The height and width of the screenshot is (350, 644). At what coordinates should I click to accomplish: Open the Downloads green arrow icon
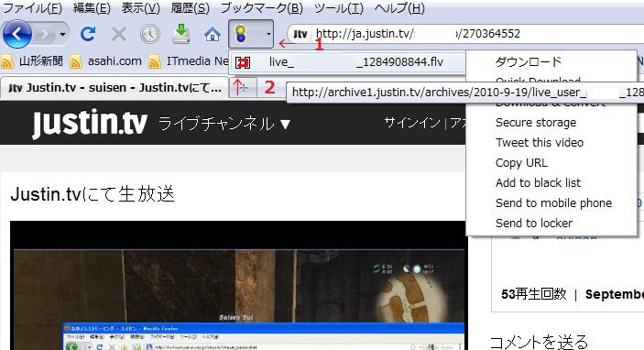click(181, 34)
